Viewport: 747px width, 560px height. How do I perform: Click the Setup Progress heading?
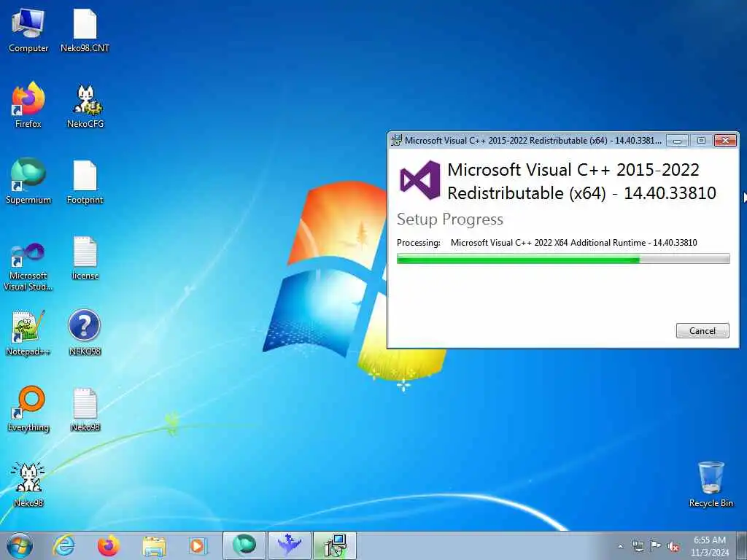pyautogui.click(x=449, y=219)
